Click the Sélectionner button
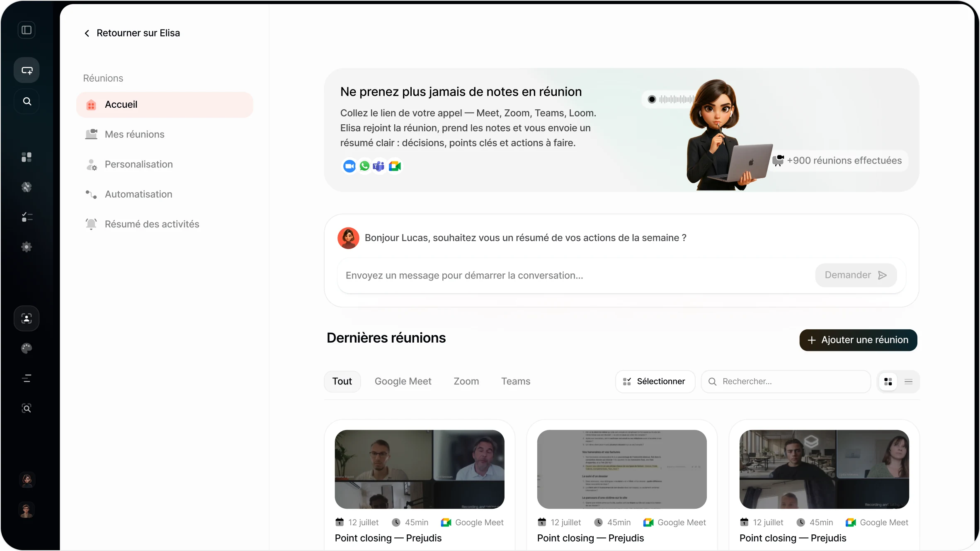980x551 pixels. [x=655, y=382]
